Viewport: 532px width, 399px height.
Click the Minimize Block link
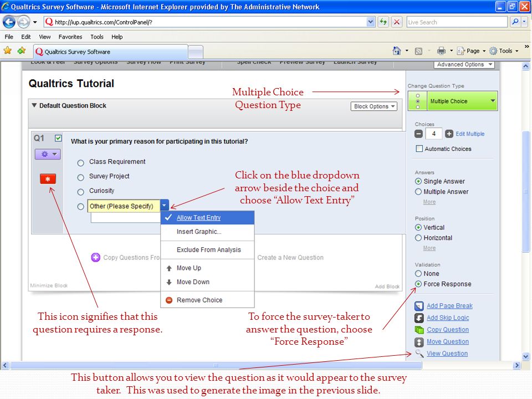point(49,285)
